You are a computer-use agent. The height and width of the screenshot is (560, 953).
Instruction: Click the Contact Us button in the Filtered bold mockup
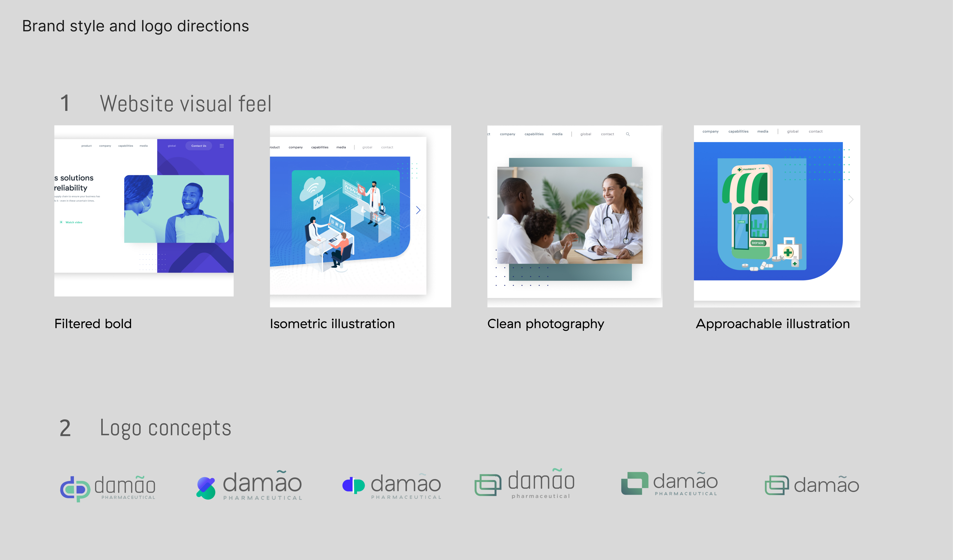[199, 146]
